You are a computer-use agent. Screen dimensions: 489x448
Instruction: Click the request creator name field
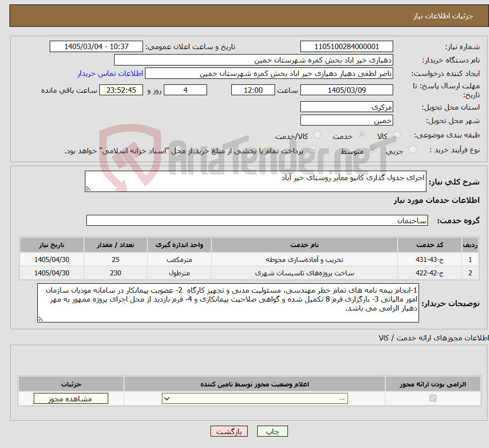click(x=269, y=73)
